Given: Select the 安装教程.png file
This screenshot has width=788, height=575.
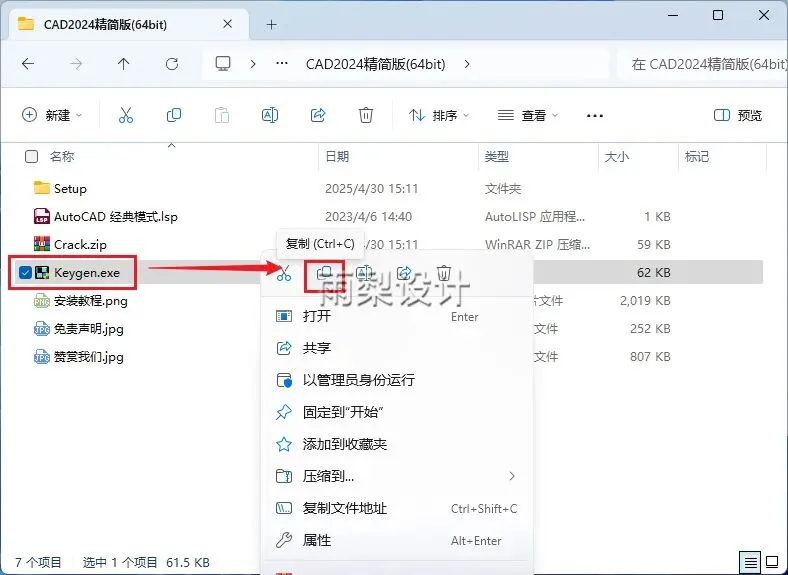Looking at the screenshot, I should [90, 301].
